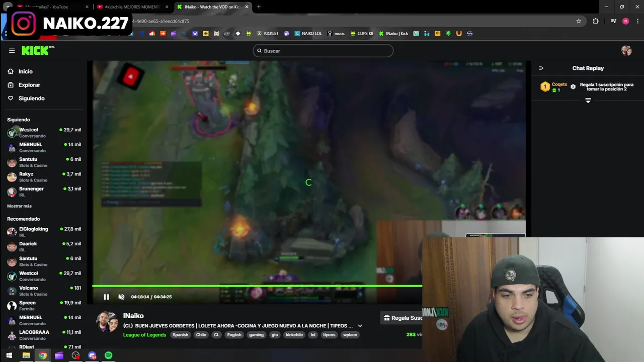Open Chrome extensions puzzle icon
This screenshot has height=362, width=644.
coord(596,21)
